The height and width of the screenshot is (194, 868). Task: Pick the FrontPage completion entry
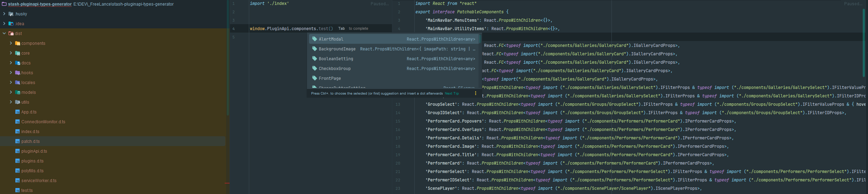[x=329, y=78]
